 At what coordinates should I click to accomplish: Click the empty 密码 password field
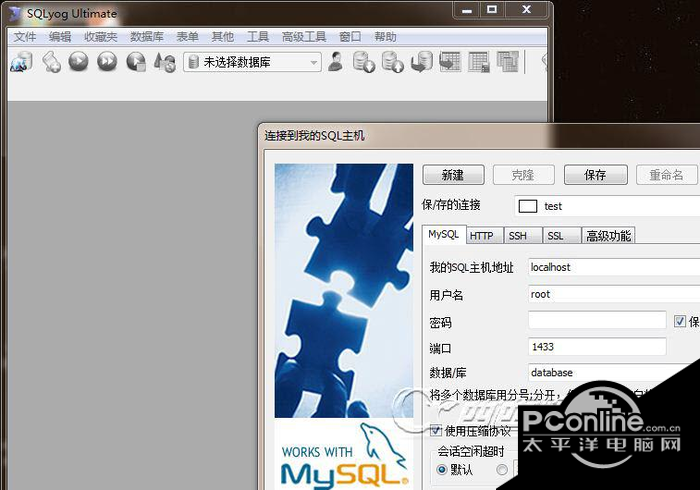click(597, 320)
